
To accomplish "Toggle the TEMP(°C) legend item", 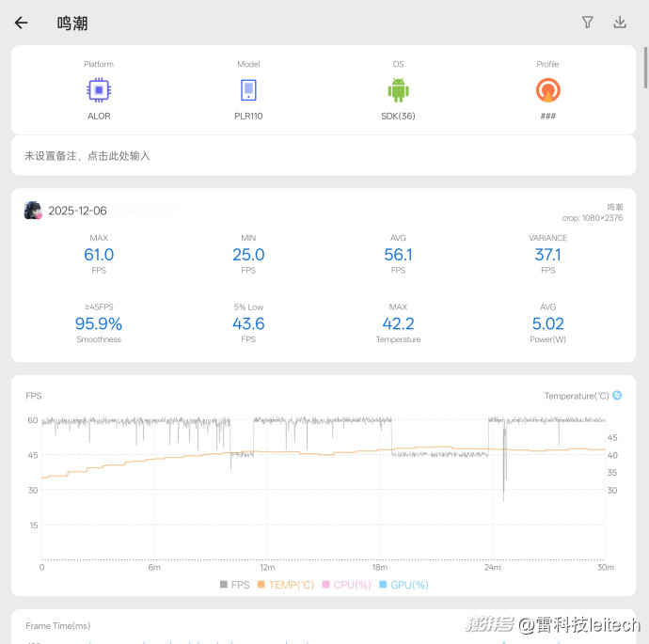I will (x=286, y=585).
